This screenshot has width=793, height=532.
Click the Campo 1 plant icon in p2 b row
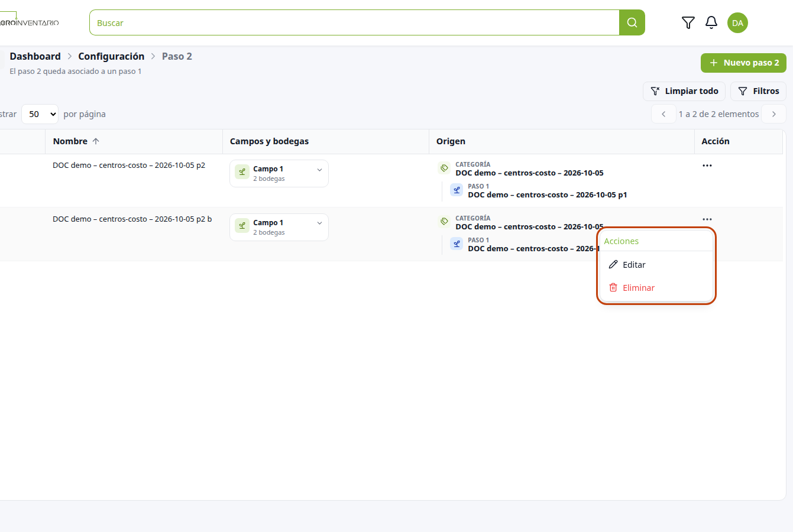coord(242,226)
